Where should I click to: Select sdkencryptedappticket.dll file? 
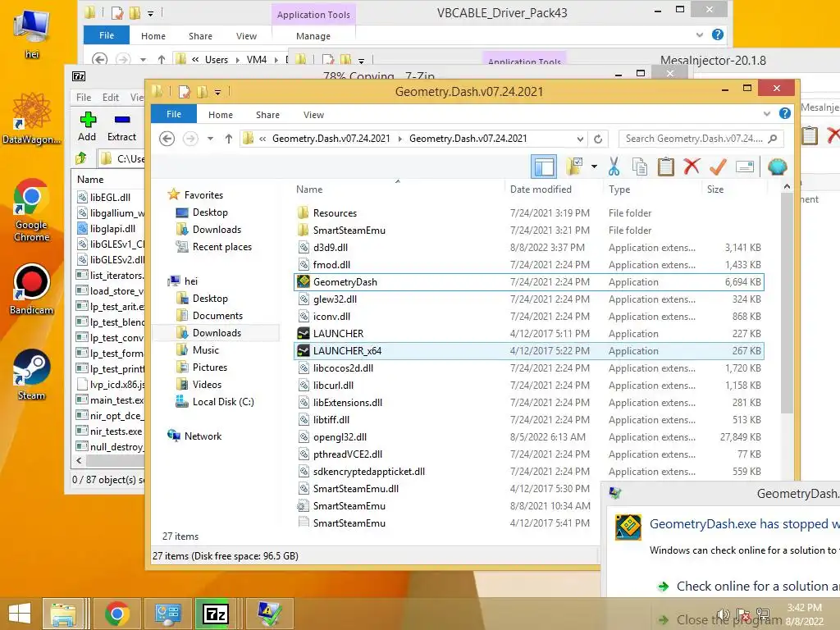pos(529,472)
